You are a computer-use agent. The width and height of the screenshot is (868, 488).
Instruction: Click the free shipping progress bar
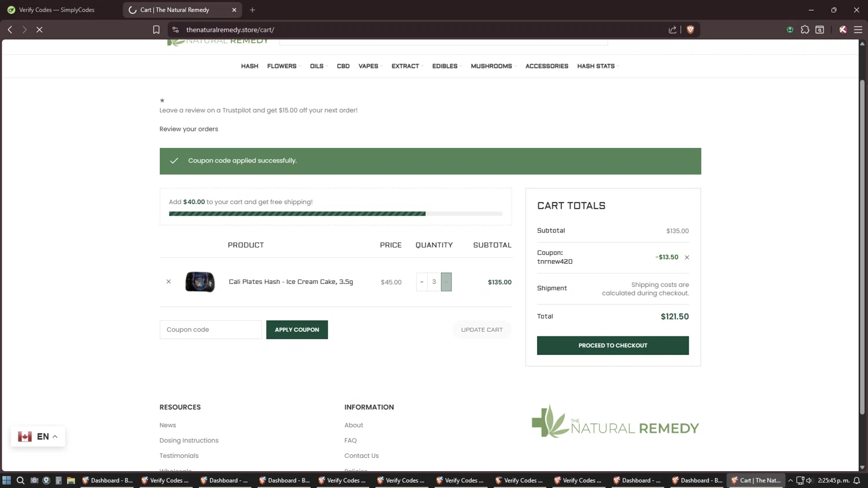point(336,213)
